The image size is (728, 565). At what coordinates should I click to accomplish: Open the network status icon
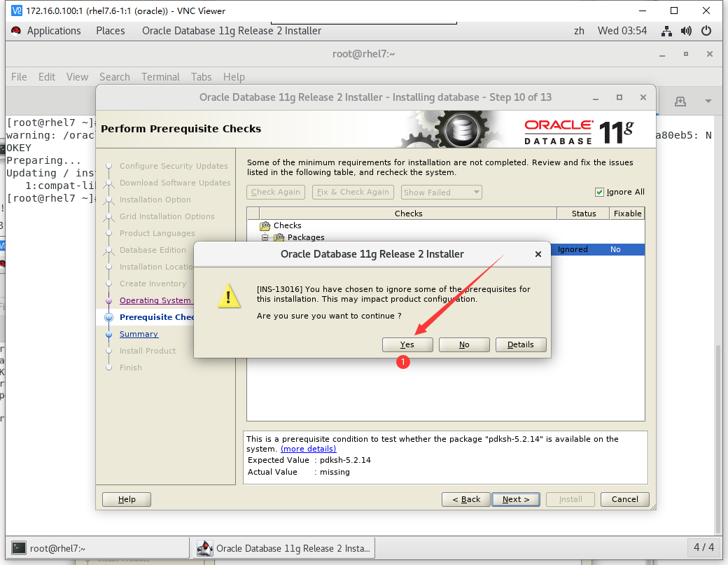pos(666,31)
